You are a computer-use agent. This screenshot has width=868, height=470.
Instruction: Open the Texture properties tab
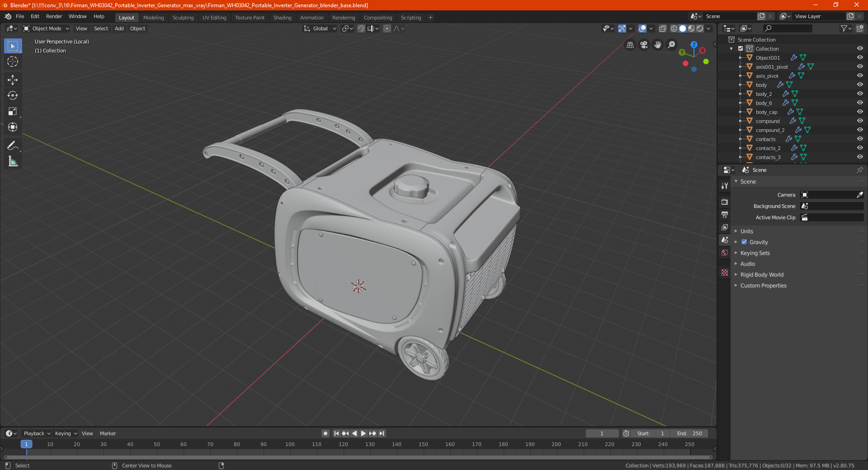[x=725, y=273]
